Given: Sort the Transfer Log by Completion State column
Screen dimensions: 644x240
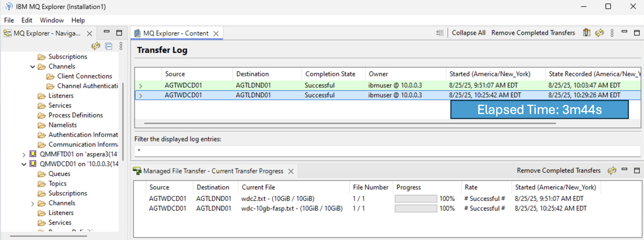Looking at the screenshot, I should pyautogui.click(x=333, y=74).
